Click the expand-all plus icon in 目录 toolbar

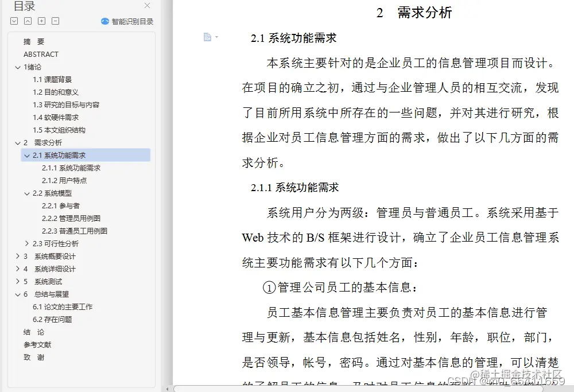[40, 21]
